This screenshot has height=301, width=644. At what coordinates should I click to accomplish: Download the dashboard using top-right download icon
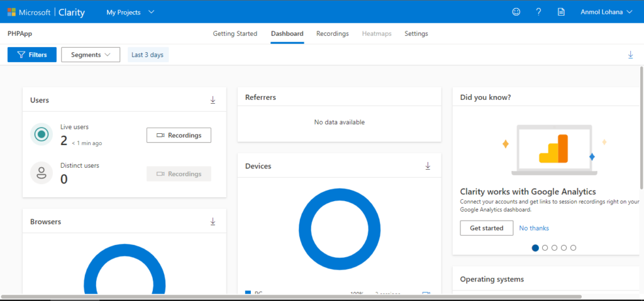(x=630, y=55)
